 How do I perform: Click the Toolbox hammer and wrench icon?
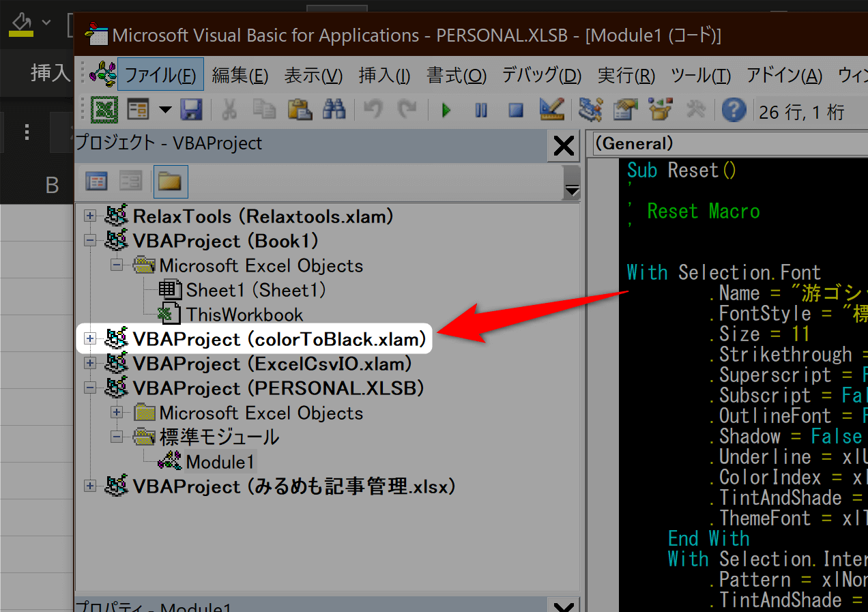695,109
